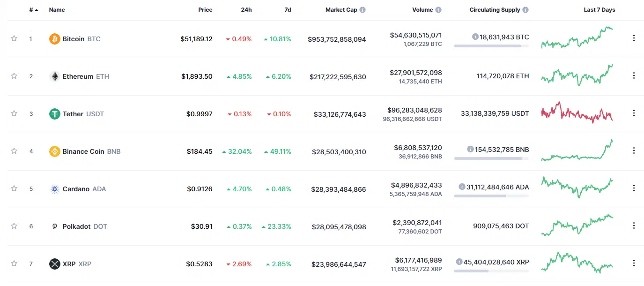Sort by the 7d change column

tap(288, 10)
